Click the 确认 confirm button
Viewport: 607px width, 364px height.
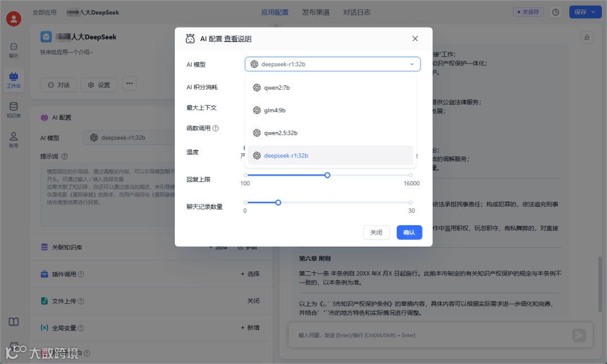409,233
